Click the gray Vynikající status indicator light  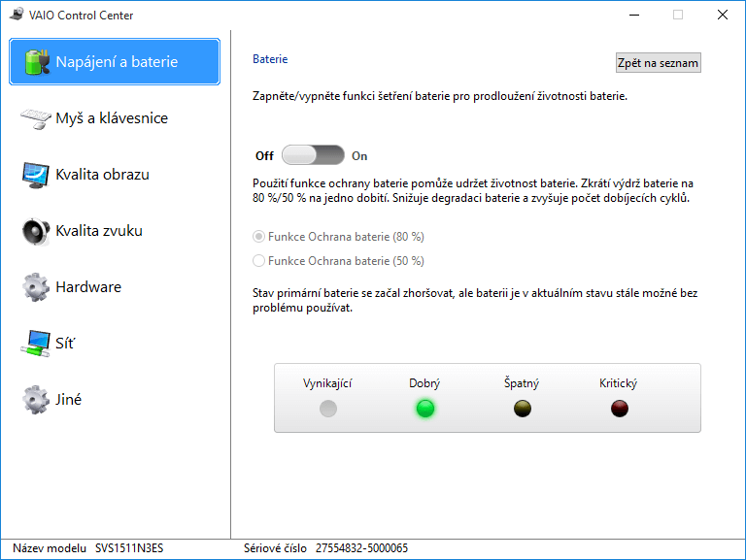[x=328, y=409]
